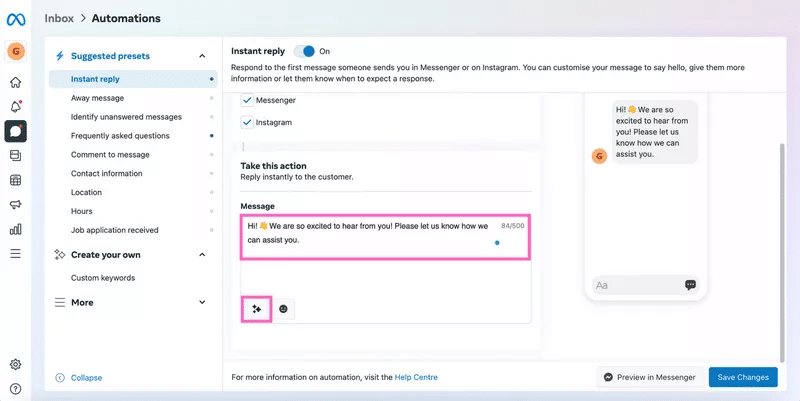
Task: Click Inbox in the breadcrumb
Action: pyautogui.click(x=59, y=18)
